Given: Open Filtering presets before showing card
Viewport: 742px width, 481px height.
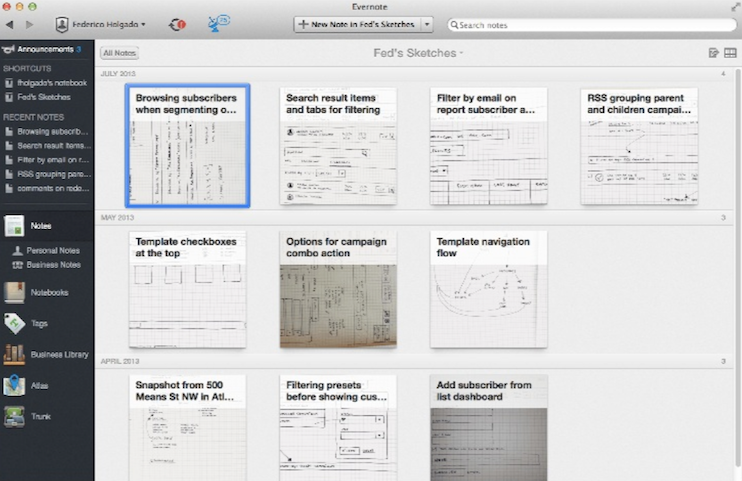Looking at the screenshot, I should coord(338,428).
